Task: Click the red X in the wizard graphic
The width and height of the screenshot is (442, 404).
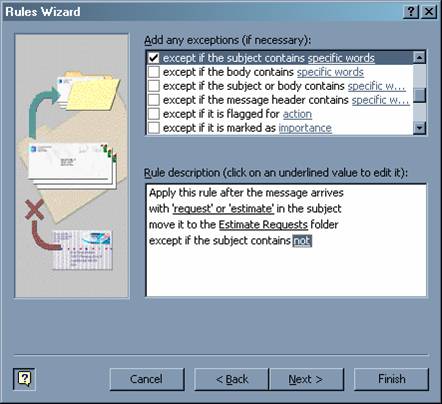Action: [35, 209]
